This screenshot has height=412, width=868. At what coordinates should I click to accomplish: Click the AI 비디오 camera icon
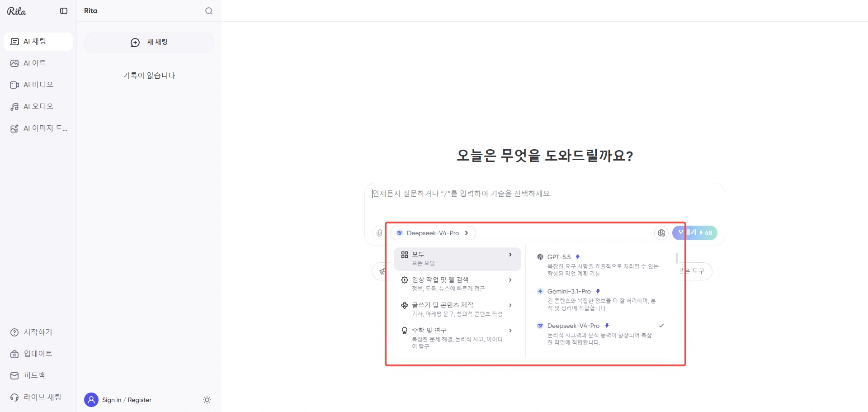pos(14,85)
